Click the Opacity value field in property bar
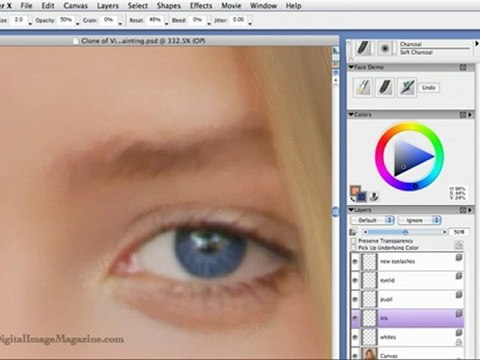480x360 pixels. (x=66, y=20)
